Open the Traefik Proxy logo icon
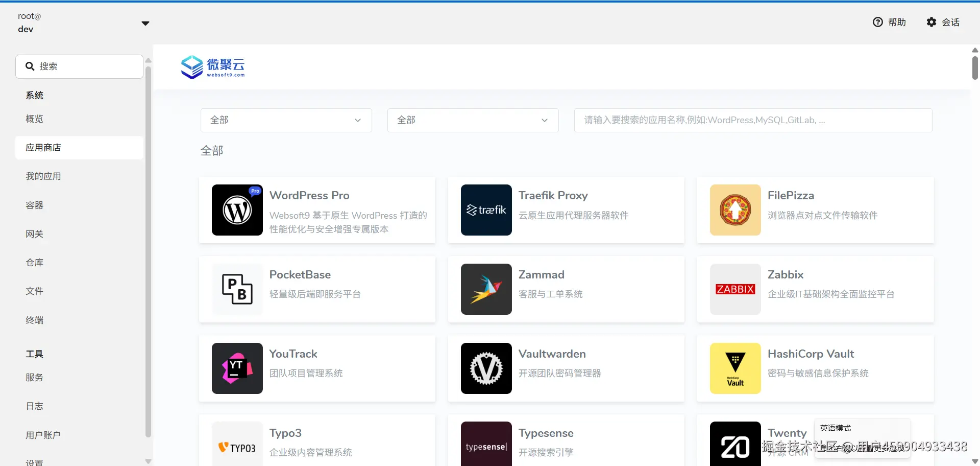This screenshot has width=980, height=466. coord(486,210)
